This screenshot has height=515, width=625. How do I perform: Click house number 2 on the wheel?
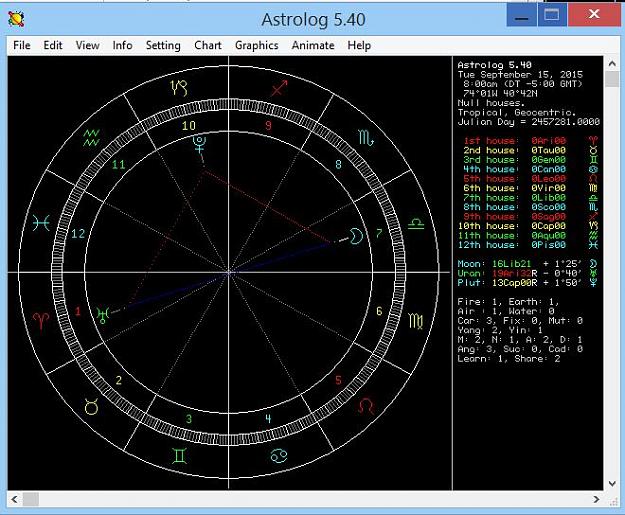118,380
